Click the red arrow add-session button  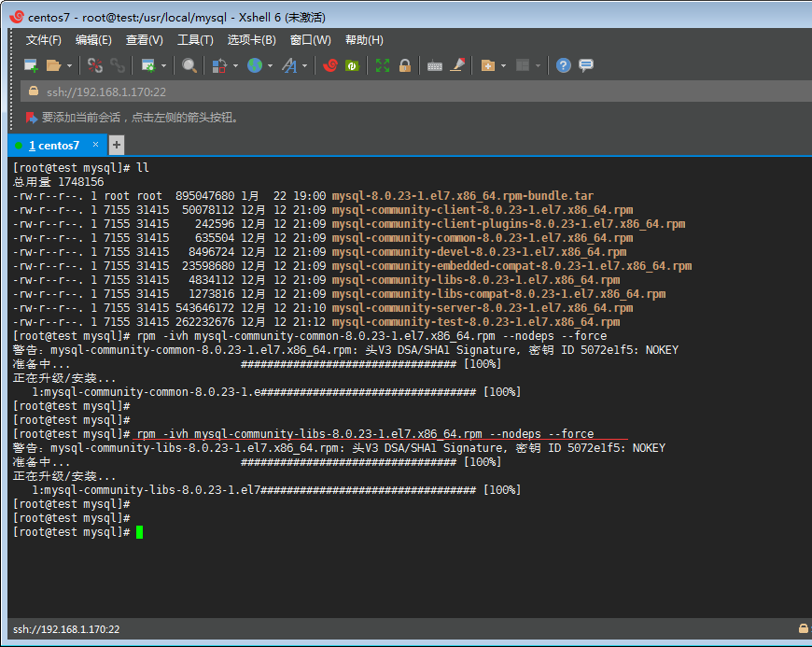[31, 118]
